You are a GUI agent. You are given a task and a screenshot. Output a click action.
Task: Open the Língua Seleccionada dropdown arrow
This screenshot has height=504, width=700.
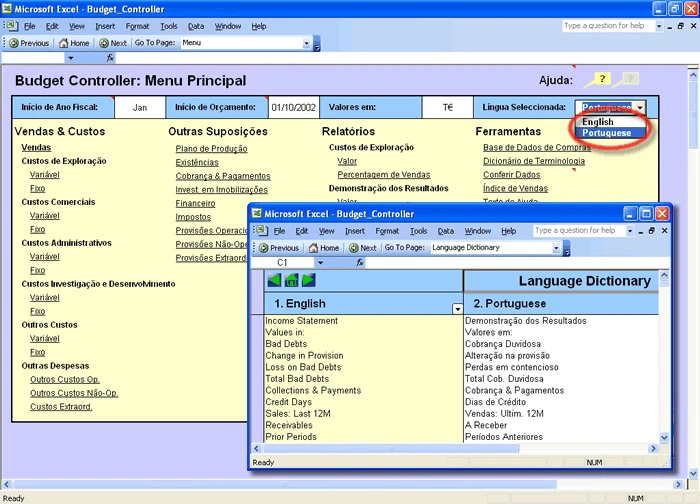[x=641, y=108]
